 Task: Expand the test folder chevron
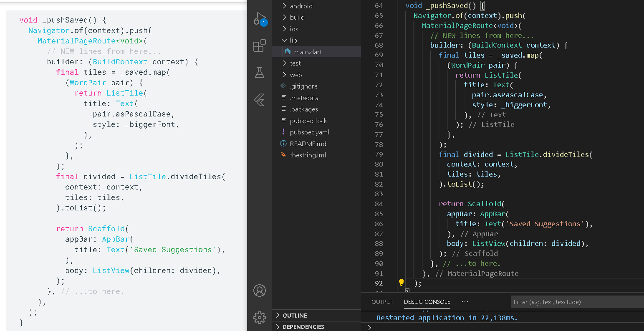click(x=284, y=63)
